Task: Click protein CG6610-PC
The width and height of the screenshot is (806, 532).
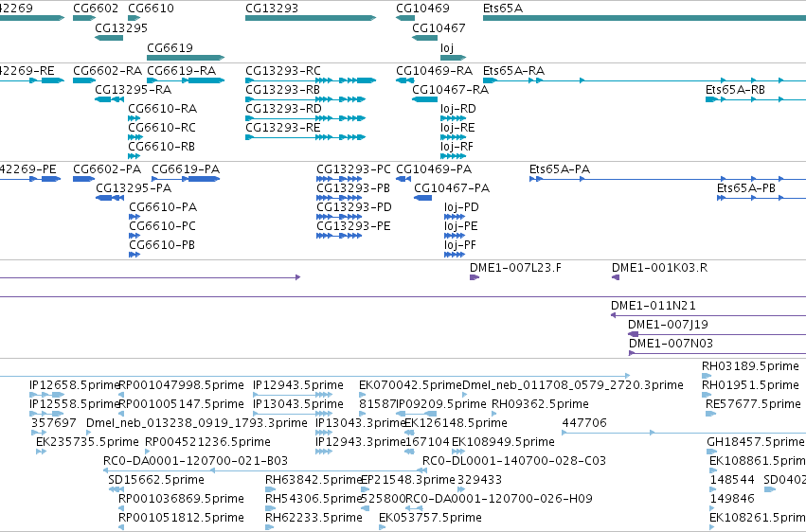Action: point(134,237)
